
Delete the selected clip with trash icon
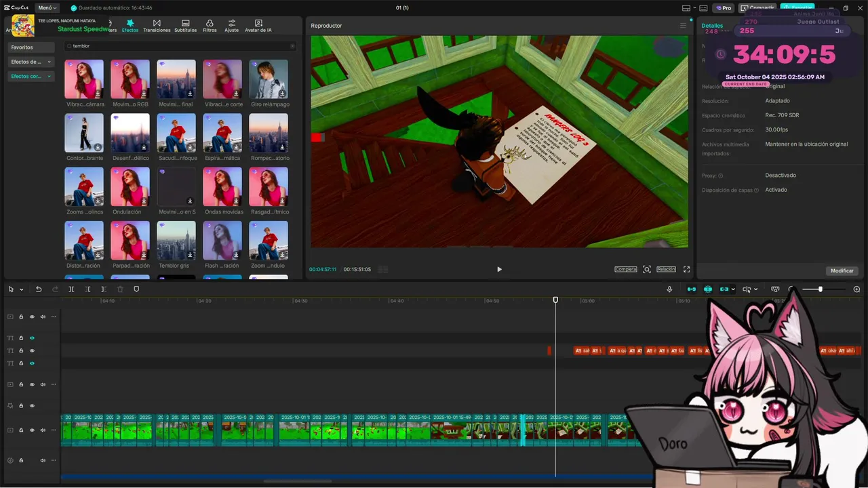(x=120, y=289)
